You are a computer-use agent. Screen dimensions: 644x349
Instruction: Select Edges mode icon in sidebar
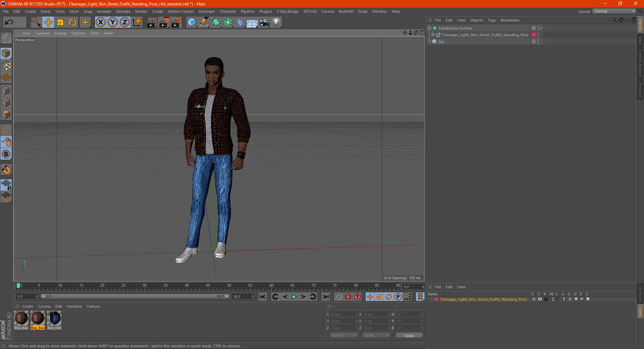tap(6, 102)
